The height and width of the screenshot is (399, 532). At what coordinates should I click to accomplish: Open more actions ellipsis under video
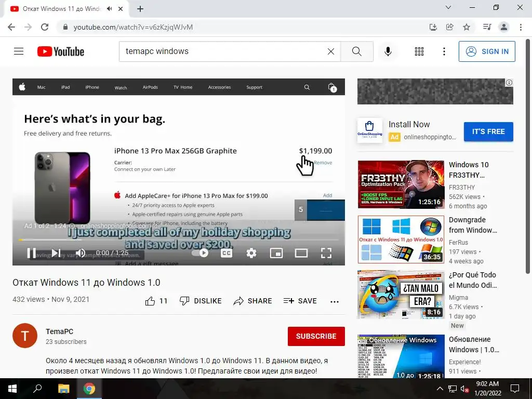click(335, 301)
